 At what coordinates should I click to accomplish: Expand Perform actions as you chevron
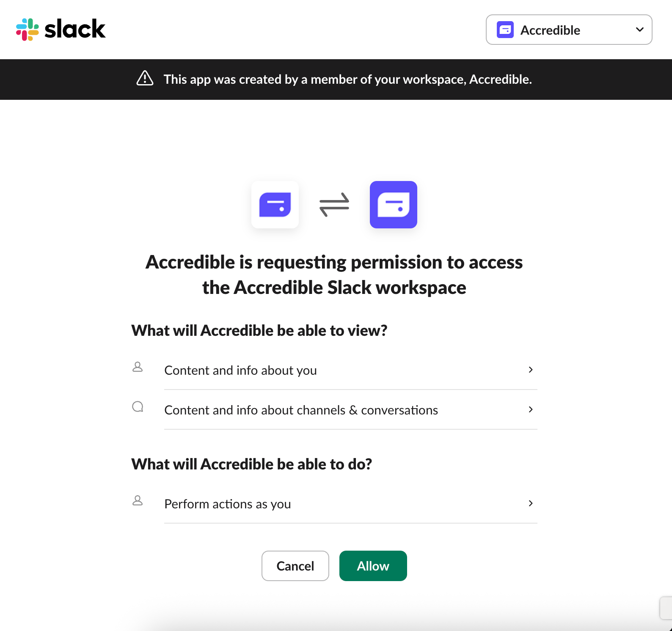pos(531,503)
